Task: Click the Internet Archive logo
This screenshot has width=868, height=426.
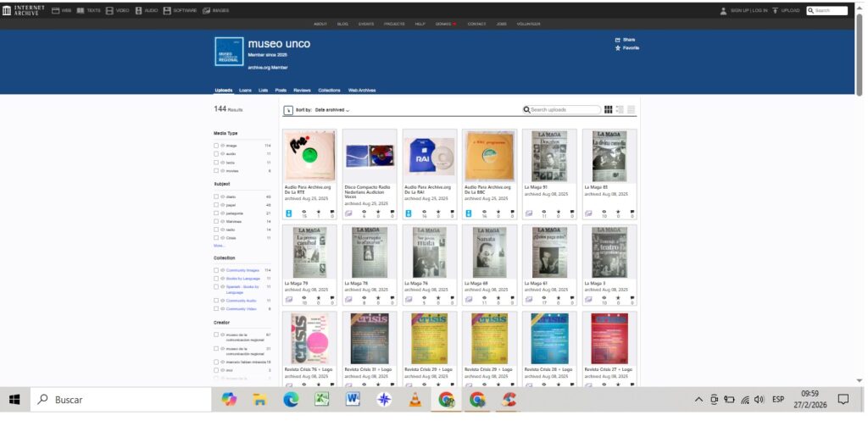Action: [x=24, y=10]
